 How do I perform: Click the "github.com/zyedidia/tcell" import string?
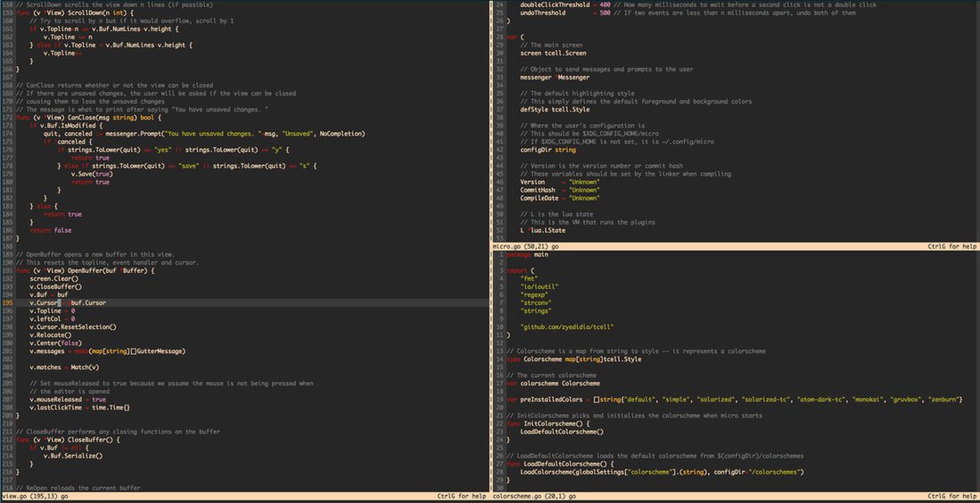567,326
